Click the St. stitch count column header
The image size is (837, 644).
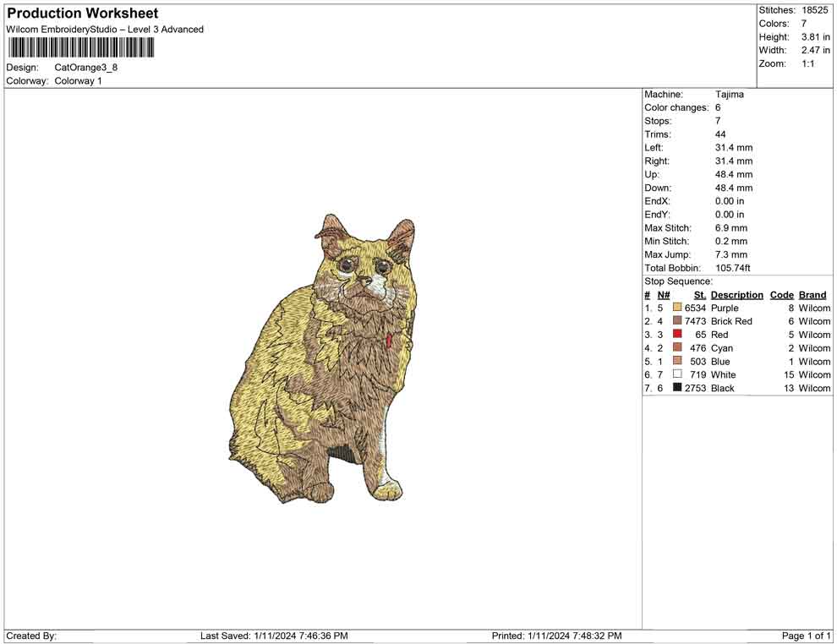click(699, 295)
